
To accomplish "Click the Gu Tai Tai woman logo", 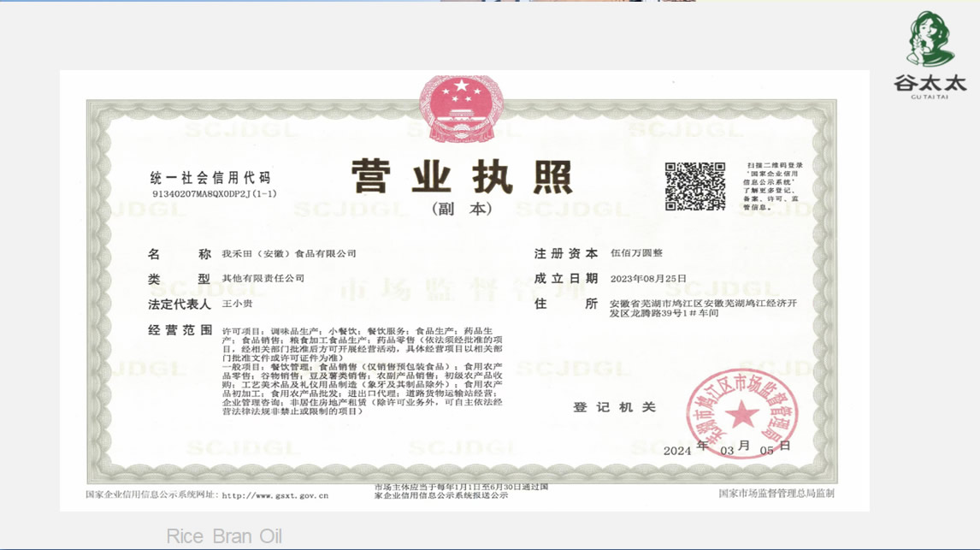I will (x=930, y=38).
